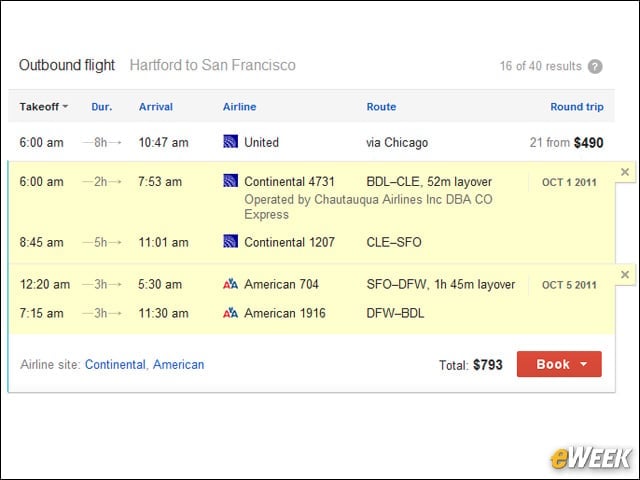The image size is (640, 480).
Task: Open the American airline site link
Action: pos(178,364)
